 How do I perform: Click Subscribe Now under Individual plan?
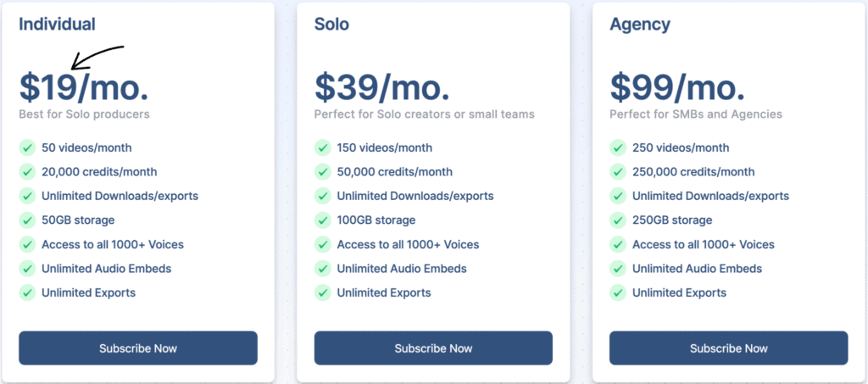138,348
